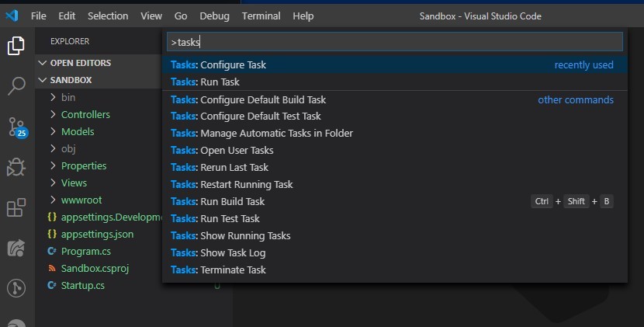Open the Selection menu
This screenshot has height=327, width=644.
tap(108, 16)
